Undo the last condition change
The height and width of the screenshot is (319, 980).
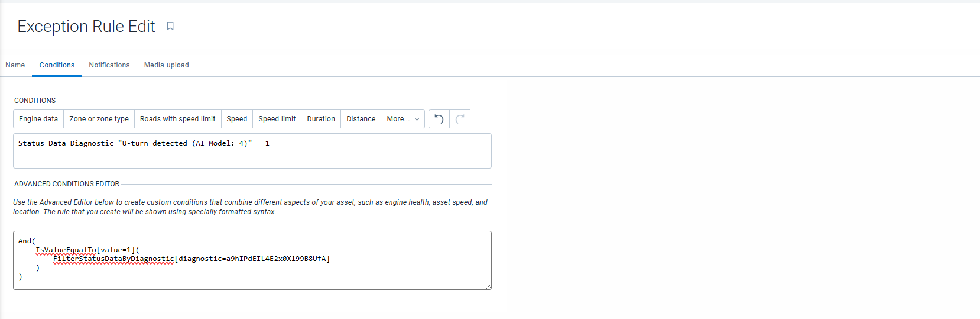(439, 119)
